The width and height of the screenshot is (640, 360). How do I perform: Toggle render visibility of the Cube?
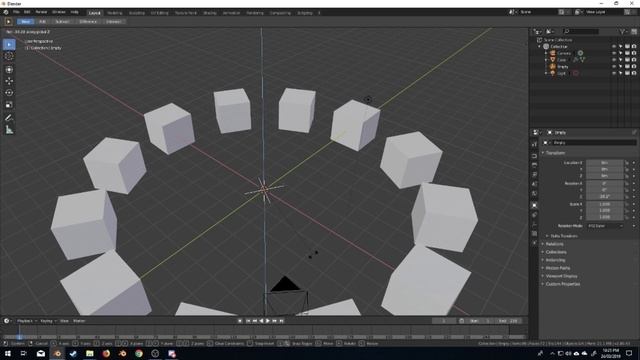click(x=634, y=60)
